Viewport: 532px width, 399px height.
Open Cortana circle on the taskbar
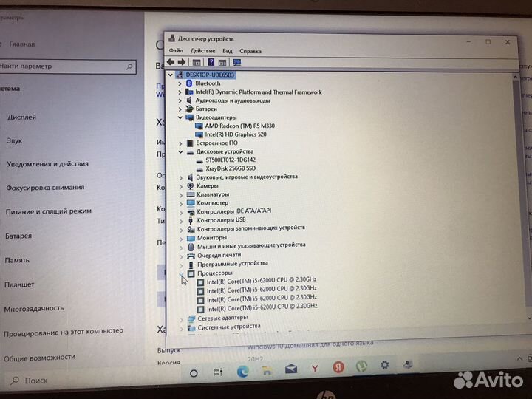point(194,374)
